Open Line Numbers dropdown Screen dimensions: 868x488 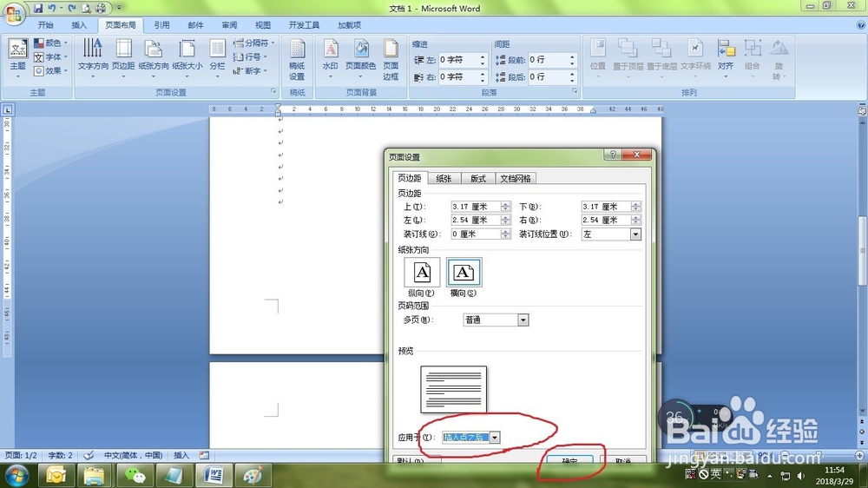pos(250,57)
